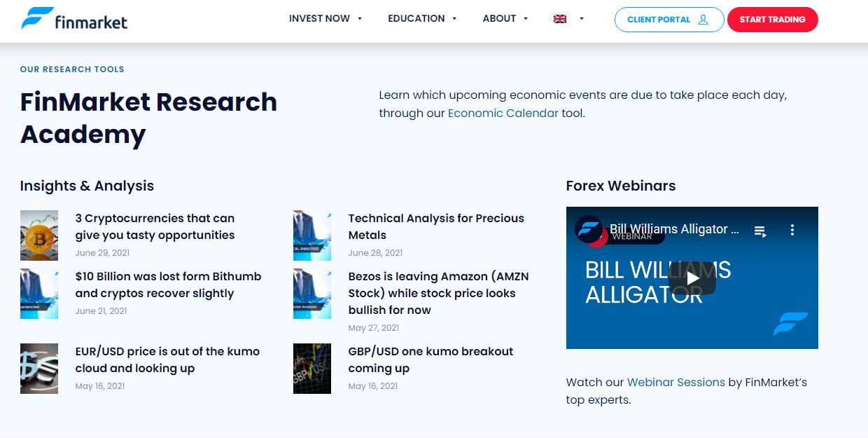The width and height of the screenshot is (868, 438).
Task: Open the language selector dropdown arrow
Action: [582, 19]
